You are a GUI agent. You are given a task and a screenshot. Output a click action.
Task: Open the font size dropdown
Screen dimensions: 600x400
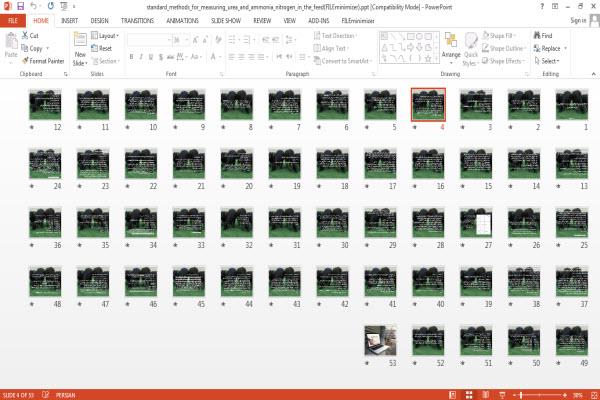pos(181,40)
